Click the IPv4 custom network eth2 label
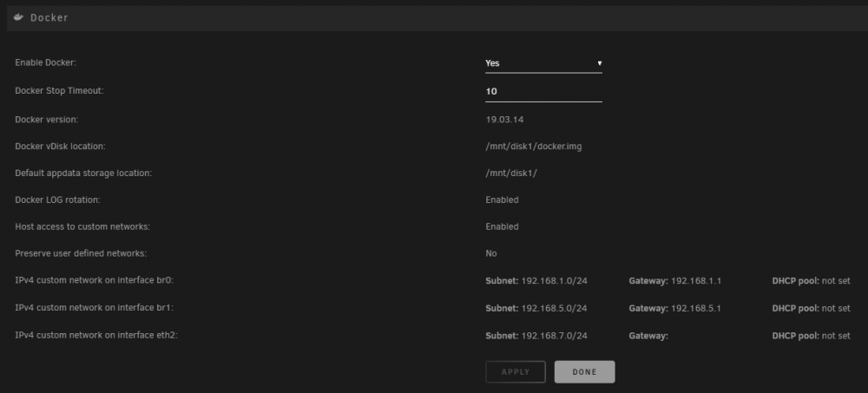The height and width of the screenshot is (393, 868). [96, 336]
